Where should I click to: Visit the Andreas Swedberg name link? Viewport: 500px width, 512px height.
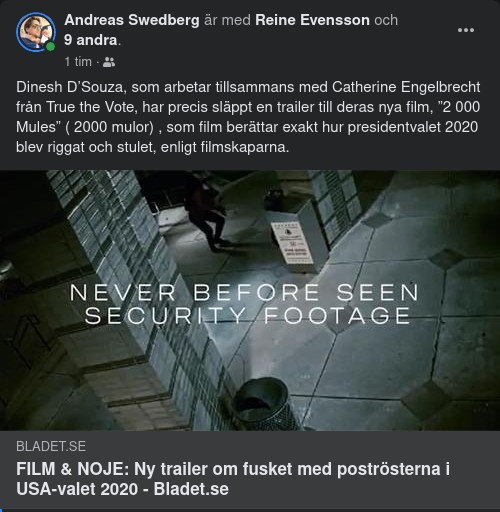132,20
